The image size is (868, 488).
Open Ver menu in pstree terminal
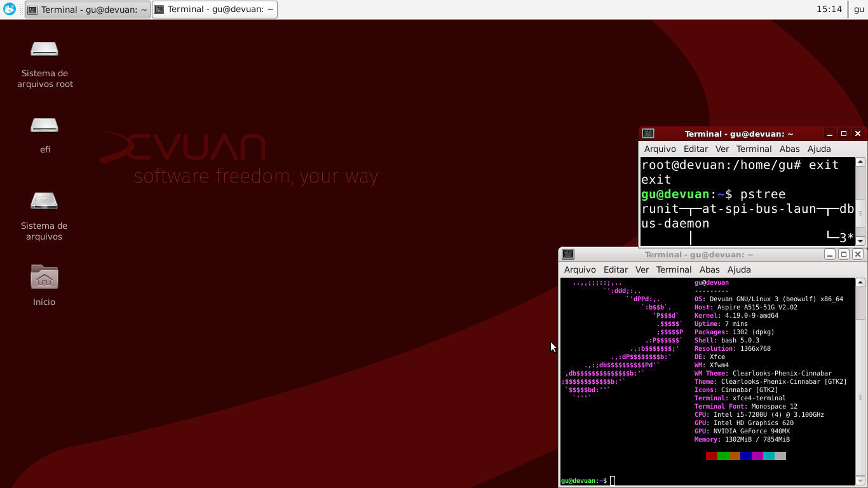tap(722, 149)
